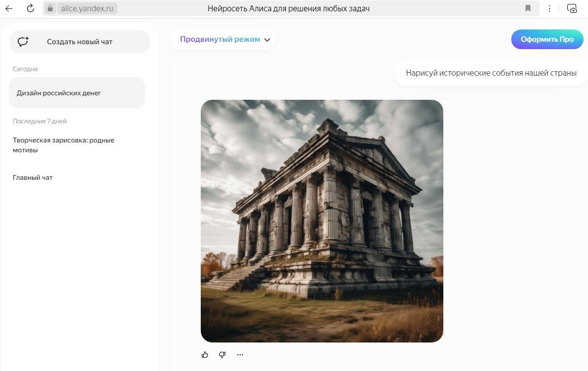Click Оформить Про button
This screenshot has width=588, height=371.
pyautogui.click(x=547, y=39)
